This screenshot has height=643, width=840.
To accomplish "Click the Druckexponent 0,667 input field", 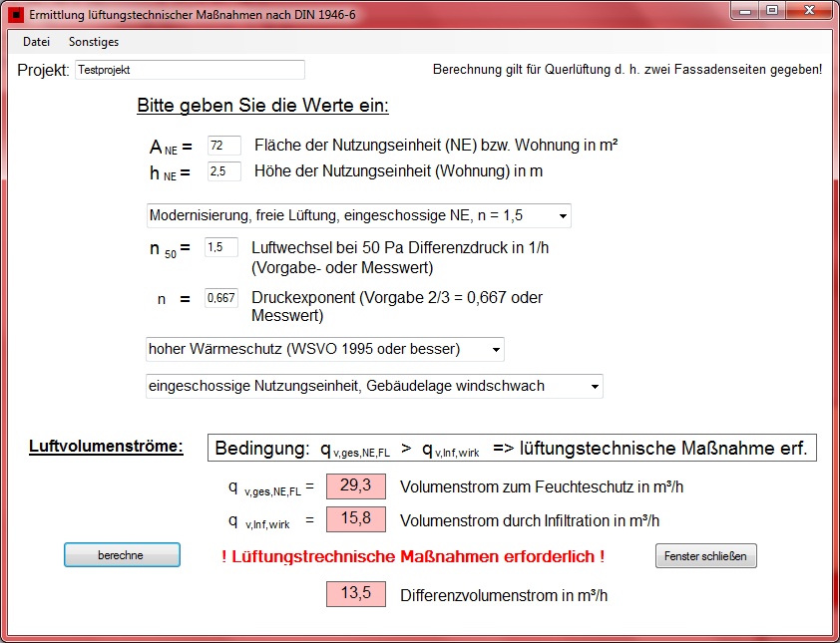I will coord(221,298).
